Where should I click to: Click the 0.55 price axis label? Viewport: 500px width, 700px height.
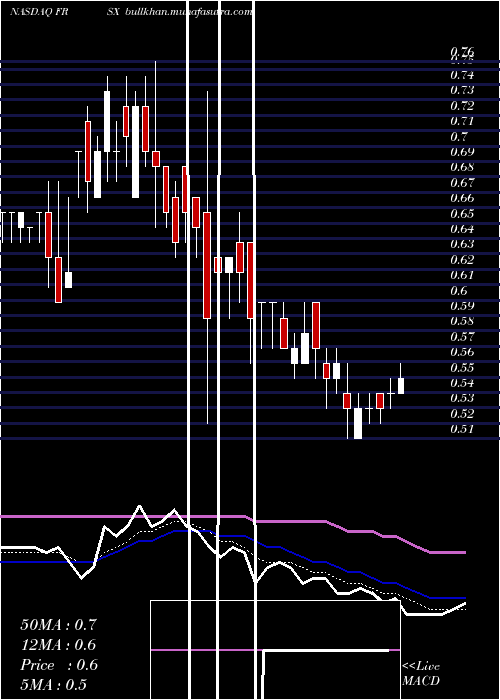[462, 367]
